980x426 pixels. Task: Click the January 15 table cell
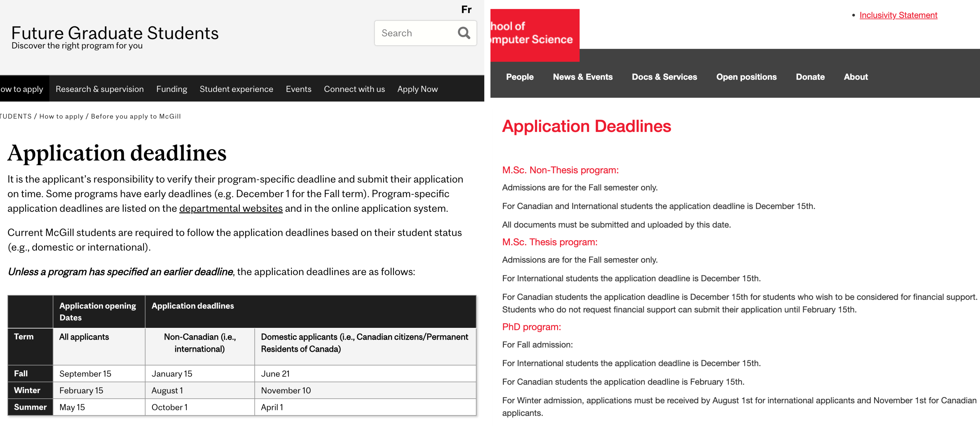point(200,373)
